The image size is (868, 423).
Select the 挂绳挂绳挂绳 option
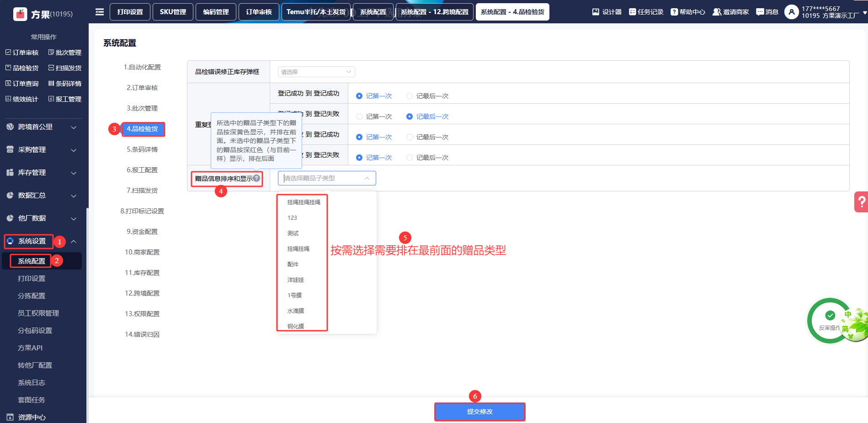pyautogui.click(x=304, y=202)
